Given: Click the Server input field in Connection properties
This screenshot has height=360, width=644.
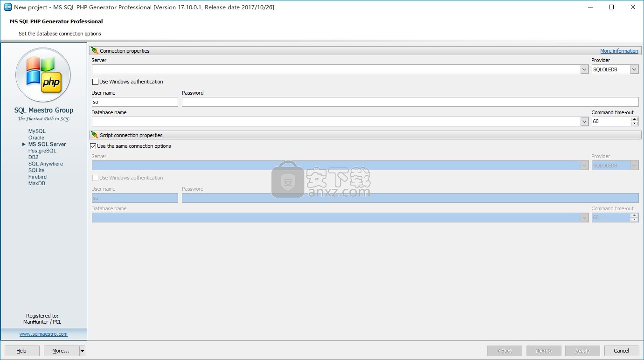Looking at the screenshot, I should [336, 69].
